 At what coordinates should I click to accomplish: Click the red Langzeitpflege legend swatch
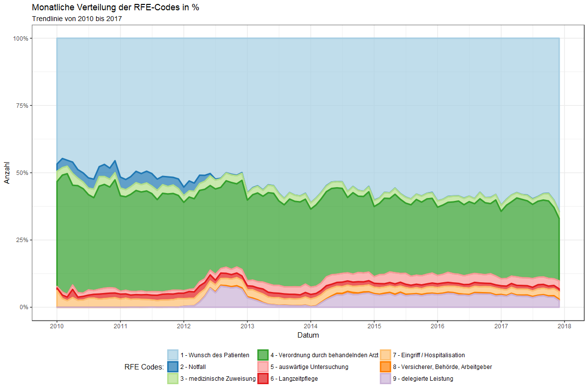(263, 379)
